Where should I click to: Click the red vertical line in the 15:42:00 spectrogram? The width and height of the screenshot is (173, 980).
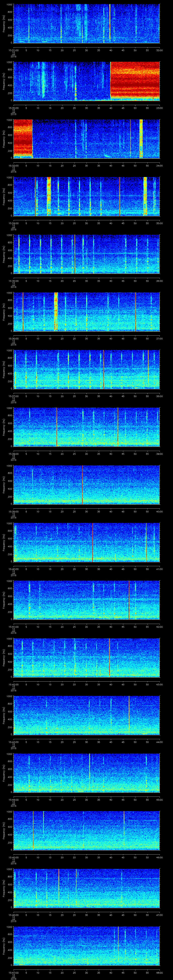pyautogui.click(x=109, y=657)
